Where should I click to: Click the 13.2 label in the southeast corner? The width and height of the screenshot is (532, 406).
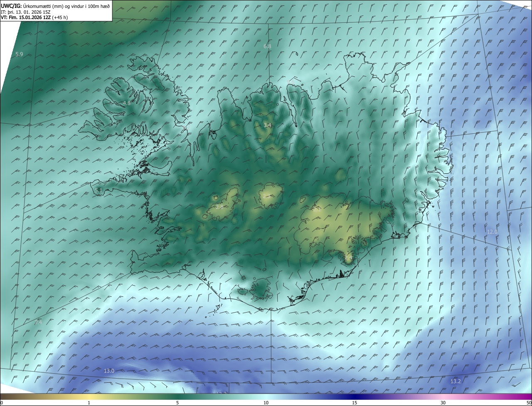pos(456,381)
